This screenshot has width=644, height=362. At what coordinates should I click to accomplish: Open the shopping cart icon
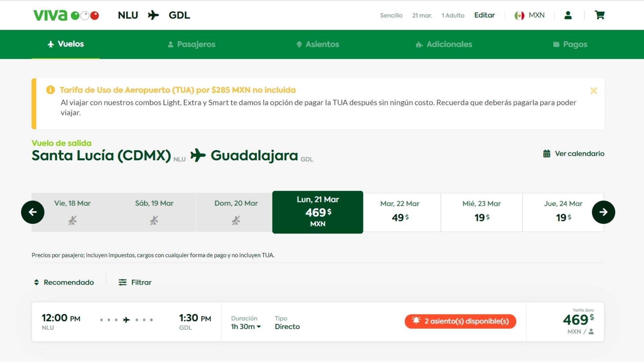tap(599, 15)
